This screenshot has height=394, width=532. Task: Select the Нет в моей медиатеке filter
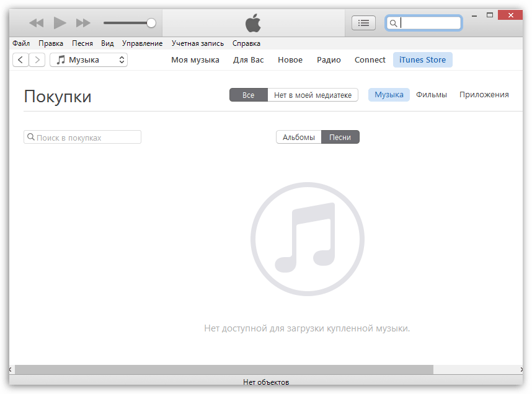point(313,95)
